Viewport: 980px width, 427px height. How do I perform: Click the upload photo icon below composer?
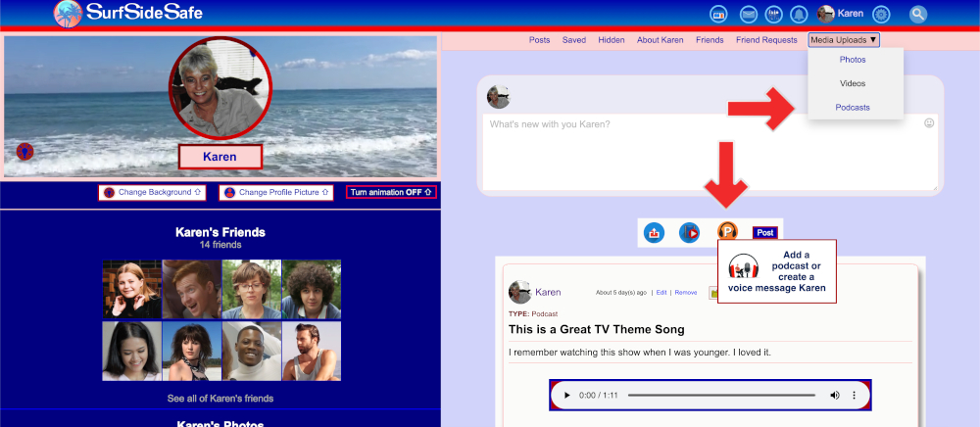pyautogui.click(x=654, y=233)
